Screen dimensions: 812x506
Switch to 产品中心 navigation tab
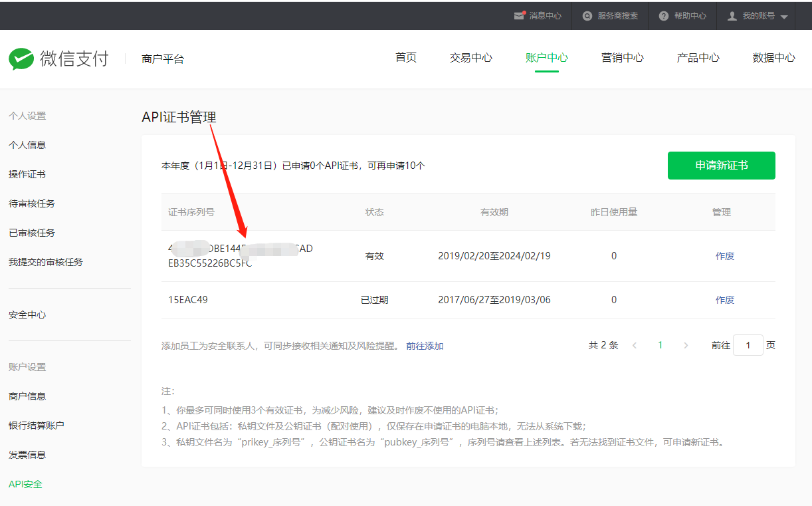click(698, 58)
